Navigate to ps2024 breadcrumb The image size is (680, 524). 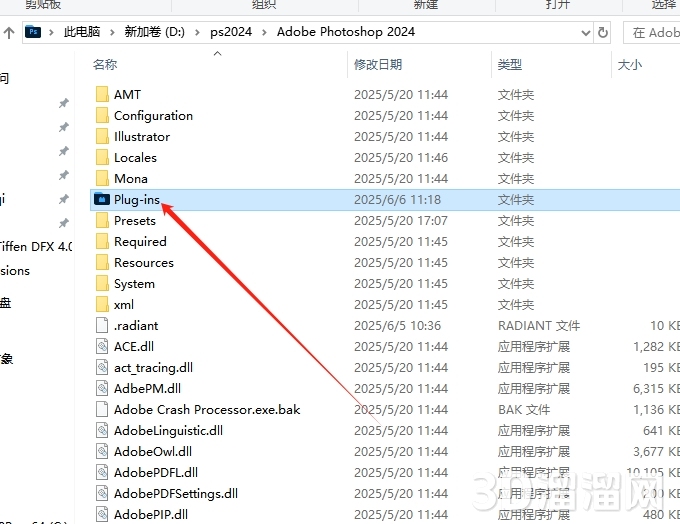[231, 32]
